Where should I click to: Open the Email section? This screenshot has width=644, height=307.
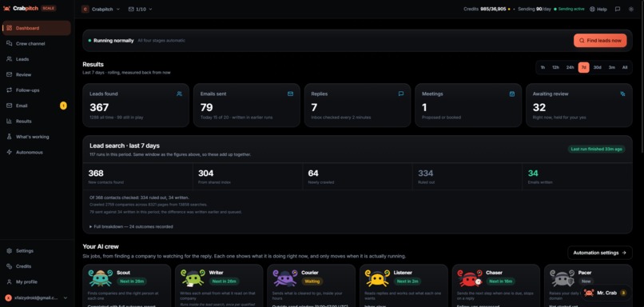[x=36, y=106]
